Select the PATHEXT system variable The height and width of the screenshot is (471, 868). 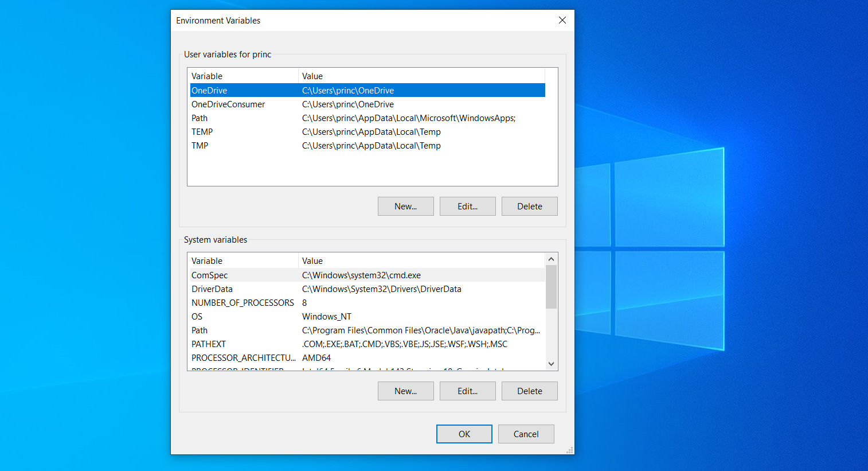[367, 344]
